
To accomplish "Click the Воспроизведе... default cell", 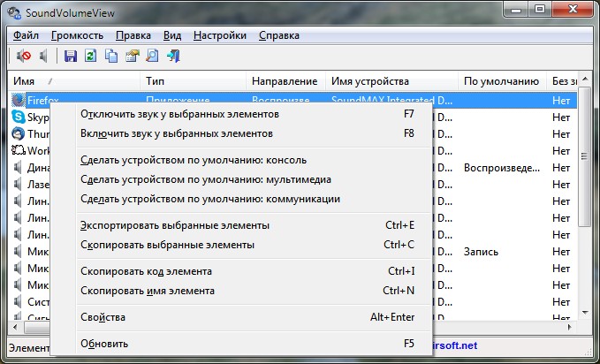I will [x=502, y=168].
